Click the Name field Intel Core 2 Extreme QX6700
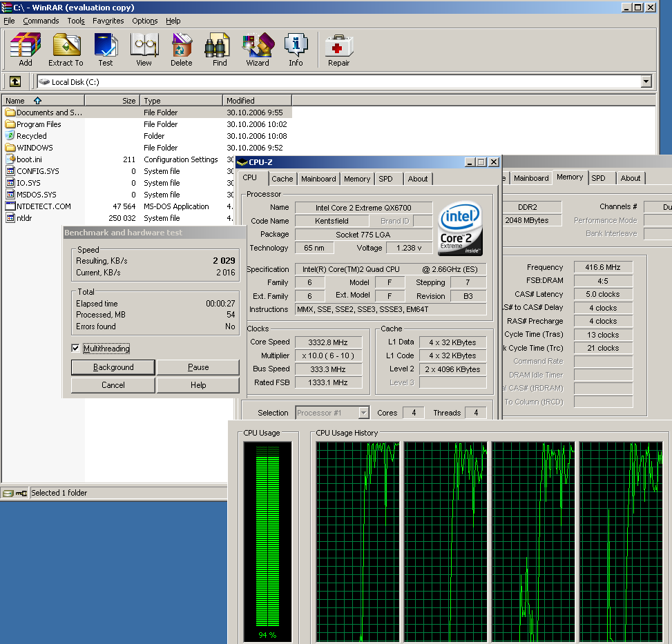This screenshot has height=644, width=672. click(363, 208)
